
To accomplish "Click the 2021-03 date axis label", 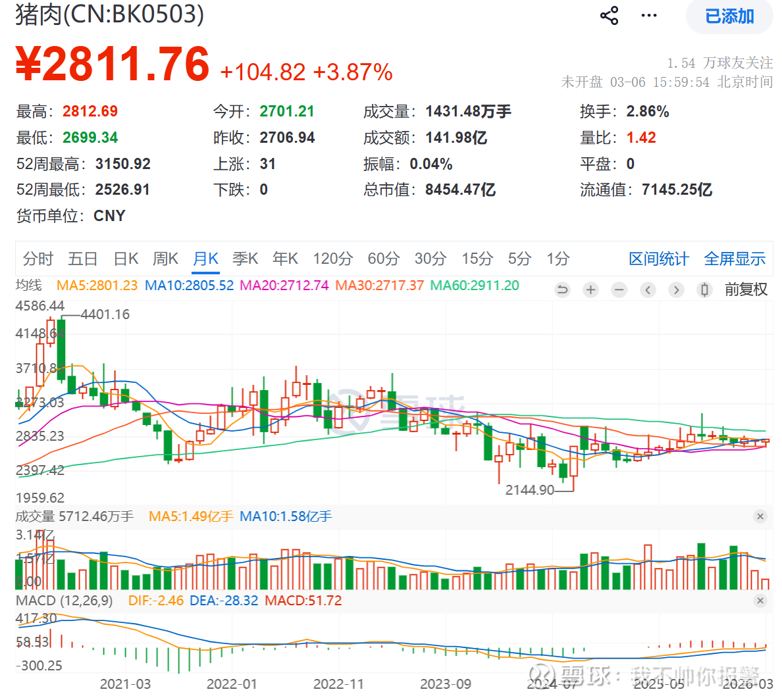I will click(125, 684).
